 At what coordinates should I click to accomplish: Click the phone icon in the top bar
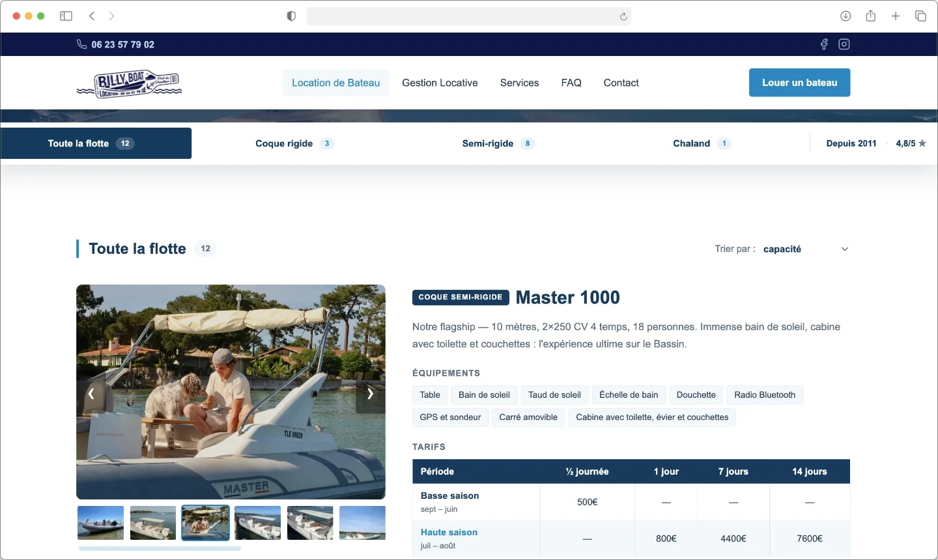tap(81, 44)
